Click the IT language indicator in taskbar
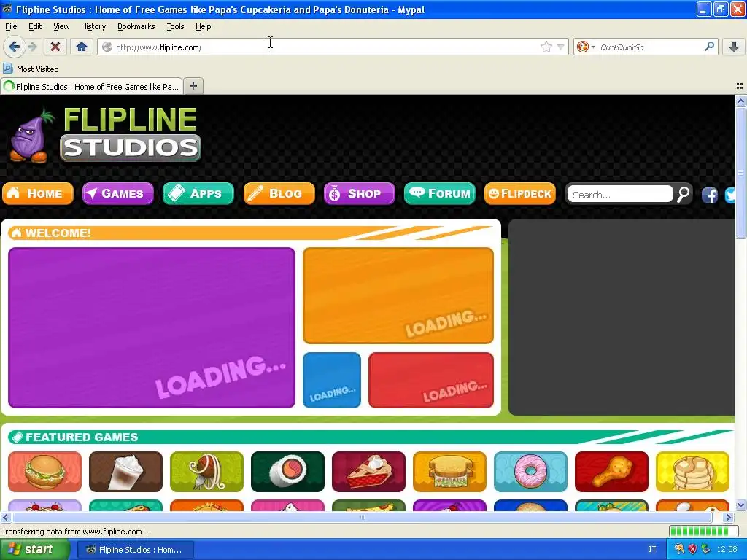 (x=652, y=550)
